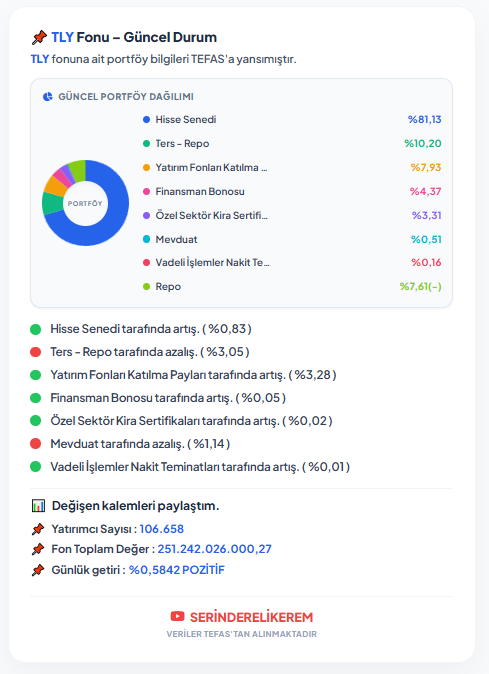
Task: Click the red dot before Mevduat tarafında azalış
Action: [36, 444]
